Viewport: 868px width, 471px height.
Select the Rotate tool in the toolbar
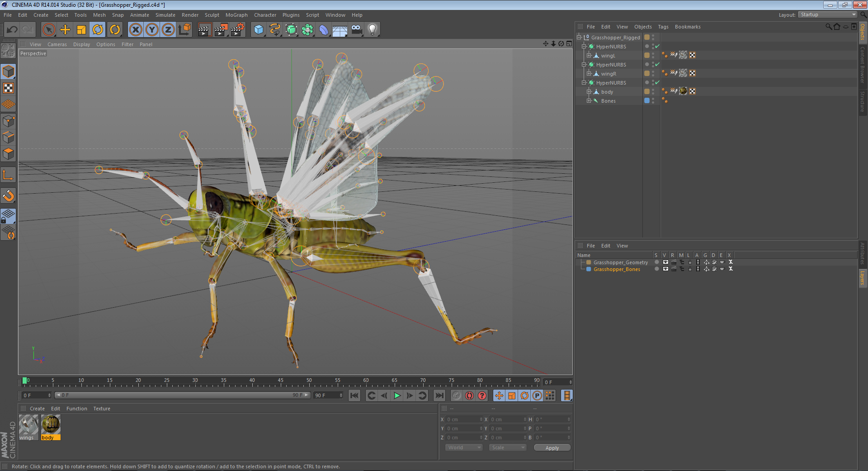(x=98, y=29)
